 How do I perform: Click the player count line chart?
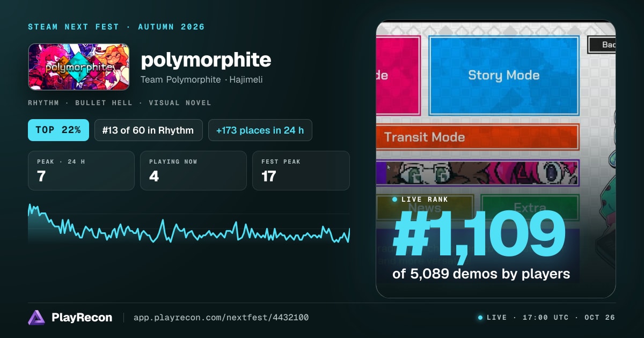pyautogui.click(x=189, y=224)
